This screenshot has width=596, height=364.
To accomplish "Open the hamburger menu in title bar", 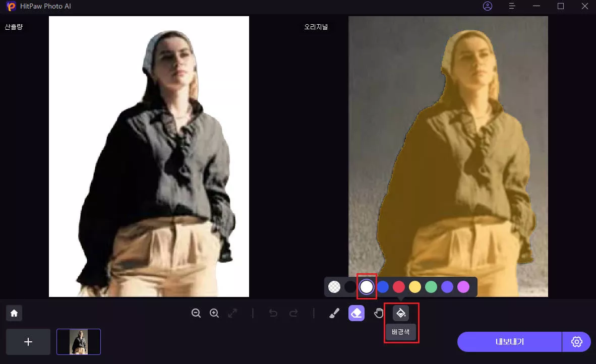I will pos(512,6).
